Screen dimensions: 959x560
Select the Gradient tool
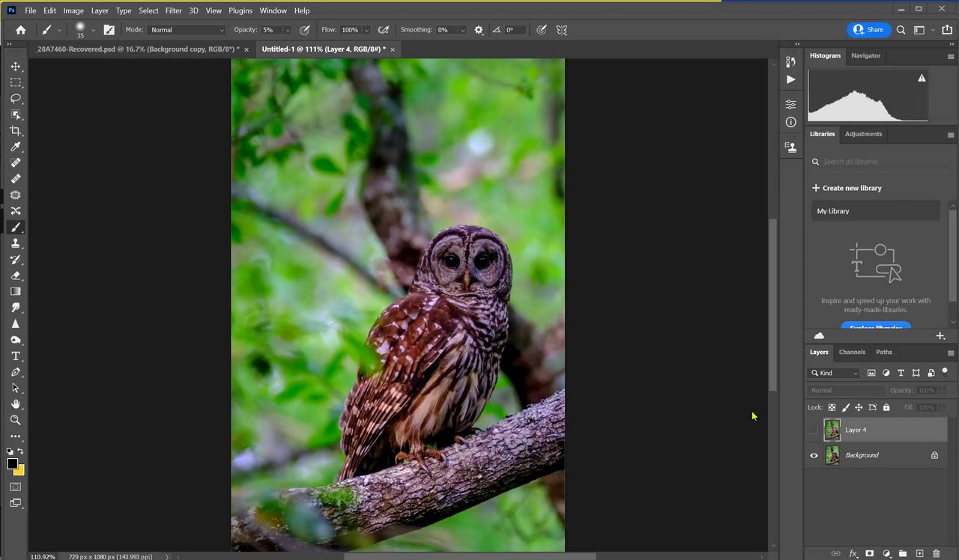tap(15, 292)
